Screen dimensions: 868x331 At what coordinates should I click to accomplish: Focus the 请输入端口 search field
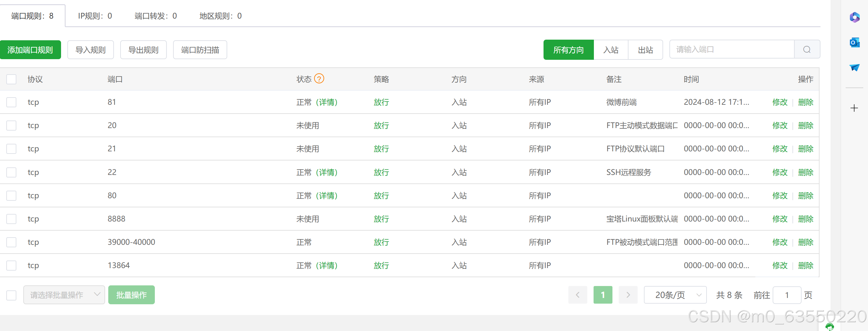[x=731, y=49]
